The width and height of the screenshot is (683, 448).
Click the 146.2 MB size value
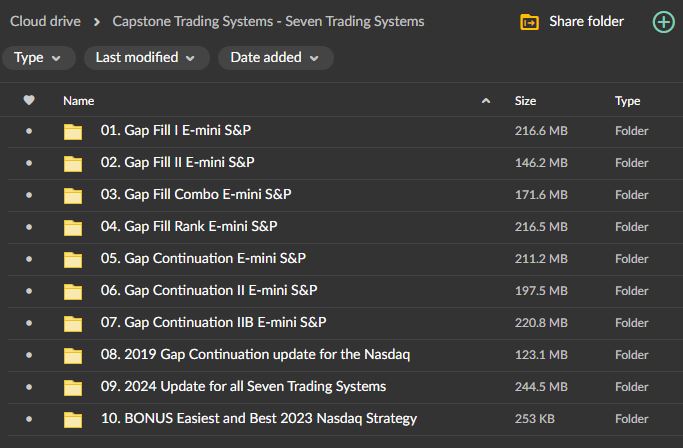[x=541, y=163]
